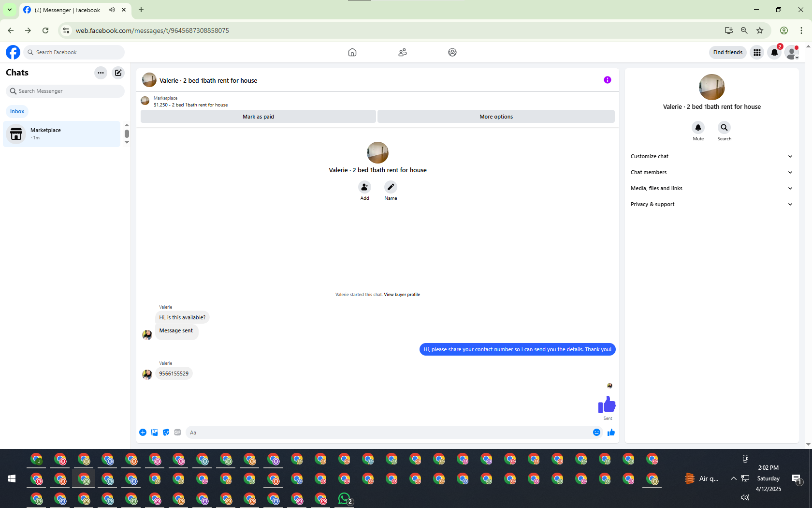Expand the Chat members section
Image resolution: width=812 pixels, height=508 pixels.
pos(712,172)
